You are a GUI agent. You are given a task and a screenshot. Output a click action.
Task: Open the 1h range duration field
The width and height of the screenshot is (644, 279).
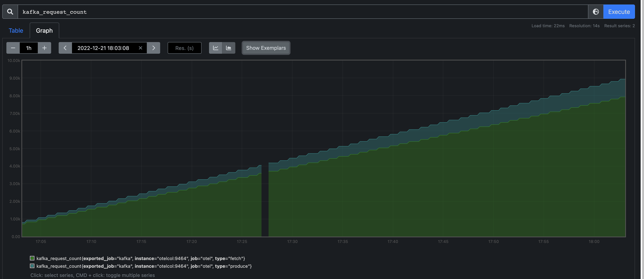(x=29, y=48)
